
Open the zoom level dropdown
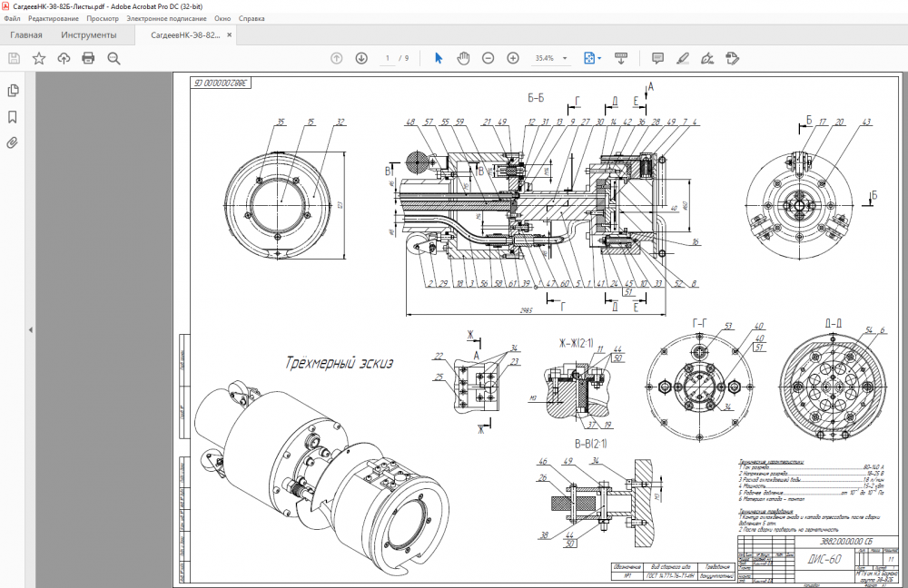[x=566, y=58]
